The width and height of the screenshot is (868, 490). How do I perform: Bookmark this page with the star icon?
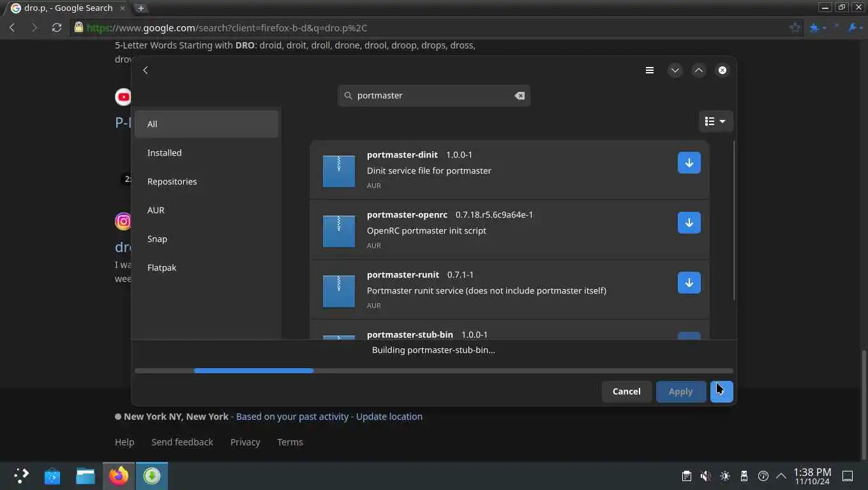[x=795, y=27]
